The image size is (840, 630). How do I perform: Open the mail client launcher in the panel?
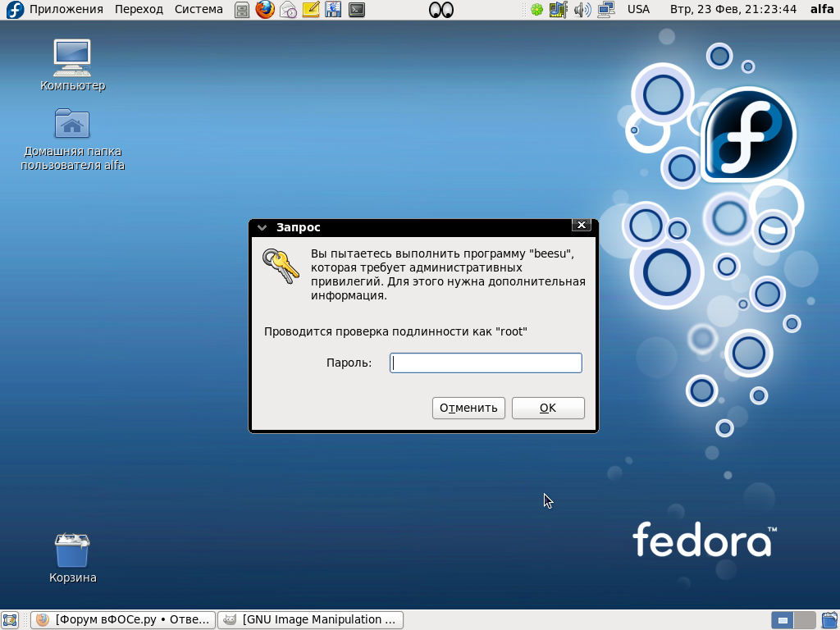(288, 10)
